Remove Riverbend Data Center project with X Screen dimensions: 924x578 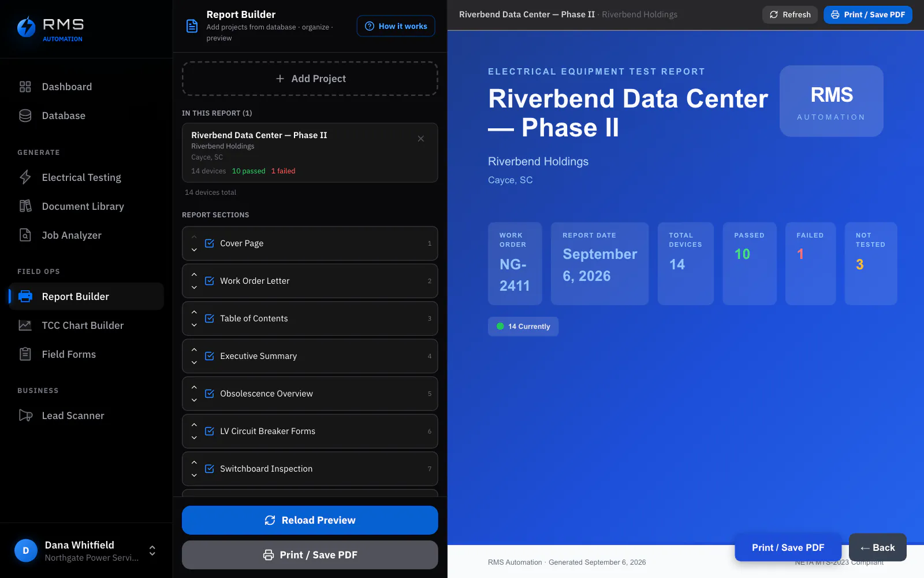pyautogui.click(x=421, y=139)
